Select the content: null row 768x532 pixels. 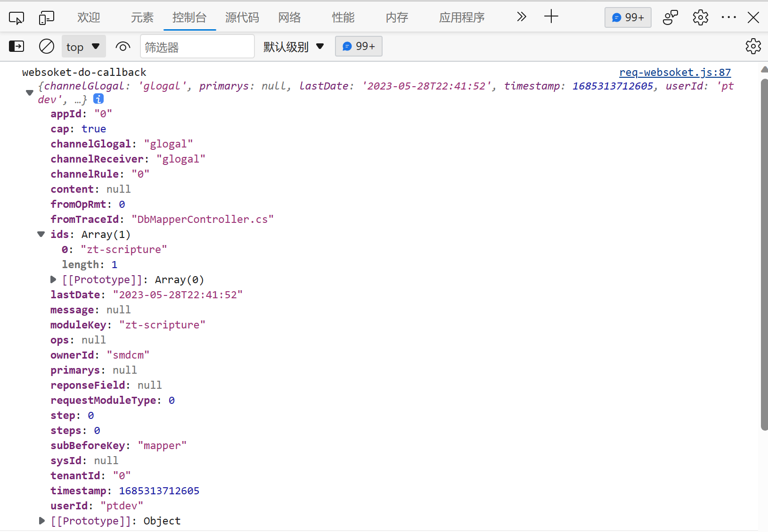(x=90, y=189)
